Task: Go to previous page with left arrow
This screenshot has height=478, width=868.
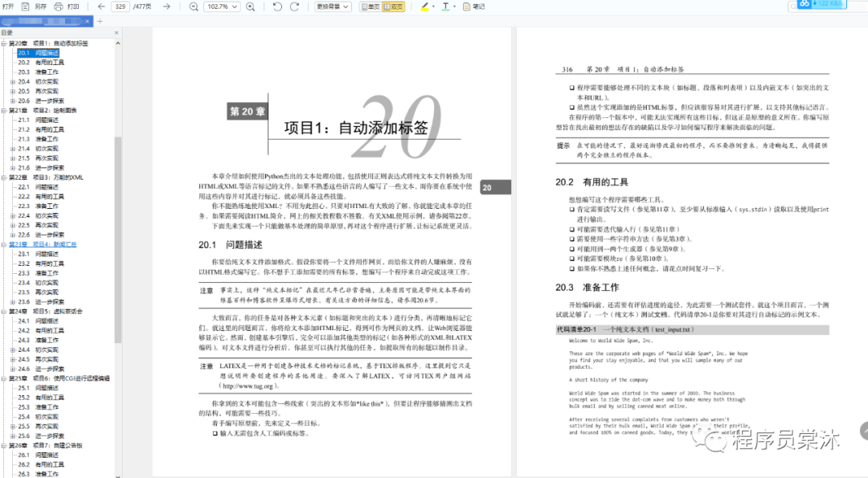Action: tap(100, 6)
